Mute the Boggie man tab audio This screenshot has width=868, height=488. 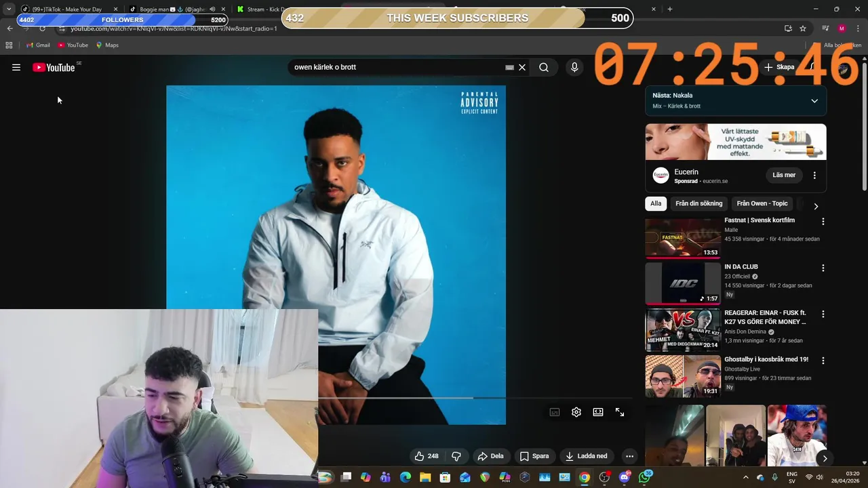pos(212,9)
